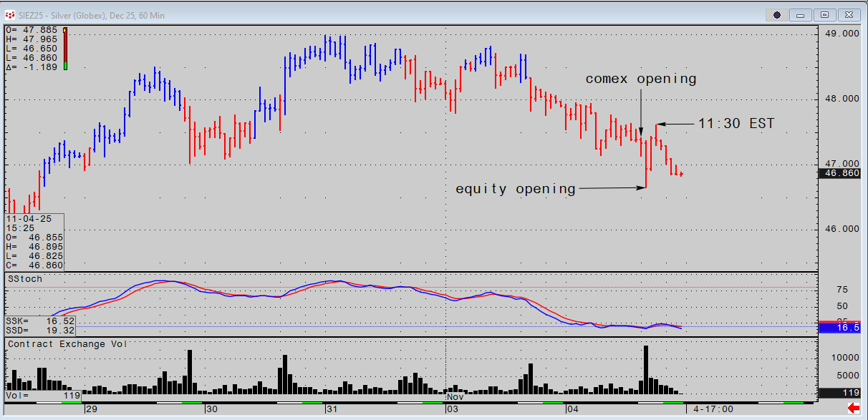This screenshot has height=420, width=868.
Task: Select the SIEZ25 Silver chart title
Action: tap(92, 14)
